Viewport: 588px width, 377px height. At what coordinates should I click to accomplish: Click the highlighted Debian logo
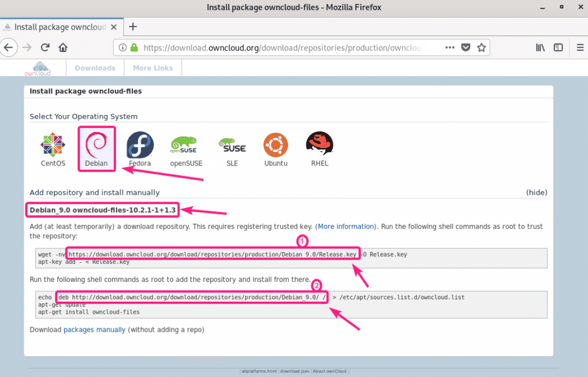pos(96,145)
